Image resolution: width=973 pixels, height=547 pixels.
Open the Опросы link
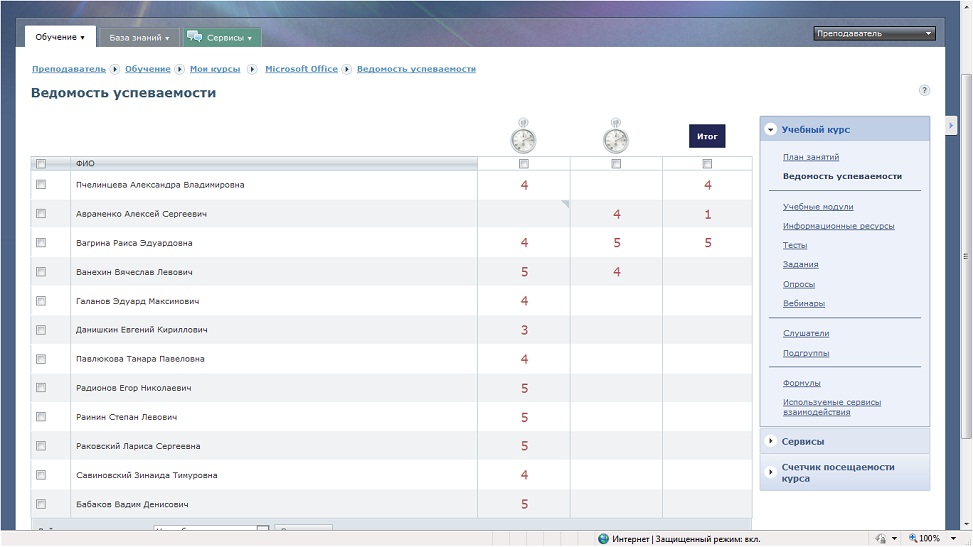point(799,284)
